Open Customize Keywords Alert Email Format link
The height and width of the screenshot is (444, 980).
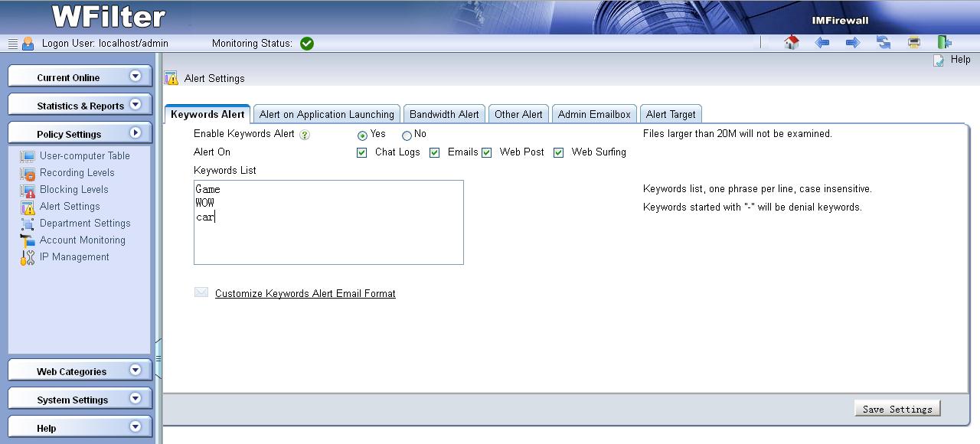pyautogui.click(x=305, y=293)
